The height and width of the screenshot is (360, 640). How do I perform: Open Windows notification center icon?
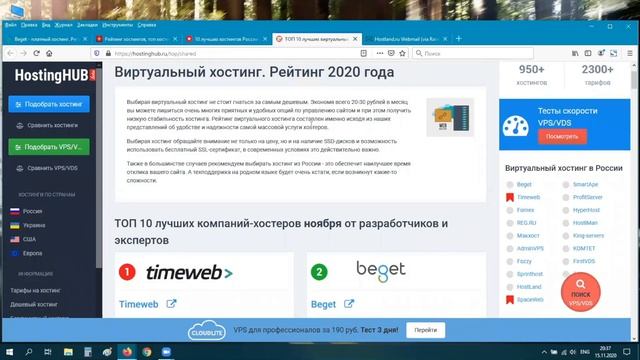pos(627,352)
